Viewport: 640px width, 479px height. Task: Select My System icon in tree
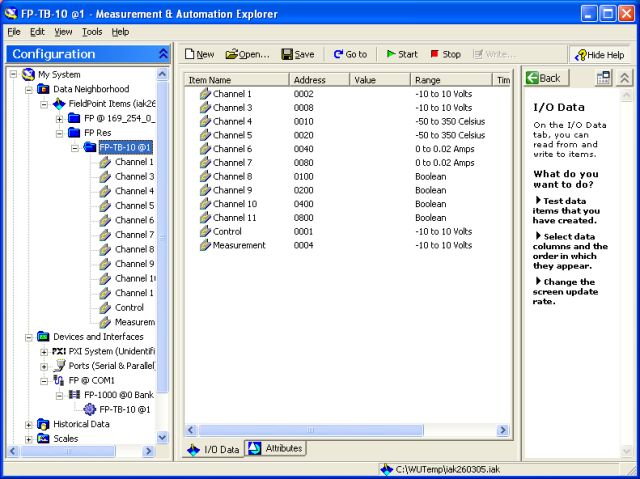pyautogui.click(x=28, y=74)
